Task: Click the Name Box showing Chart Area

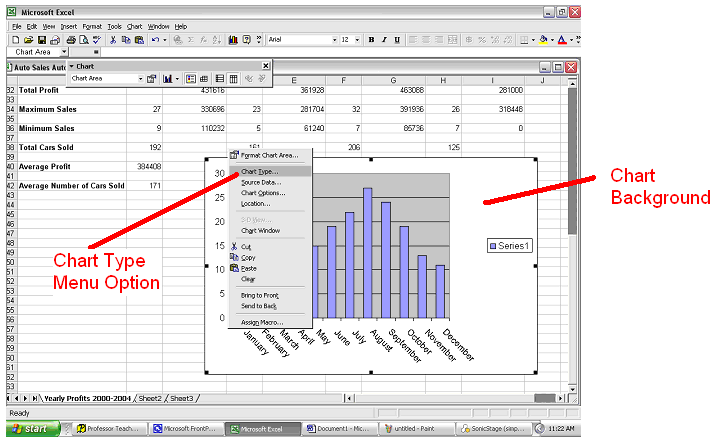Action: [x=36, y=52]
